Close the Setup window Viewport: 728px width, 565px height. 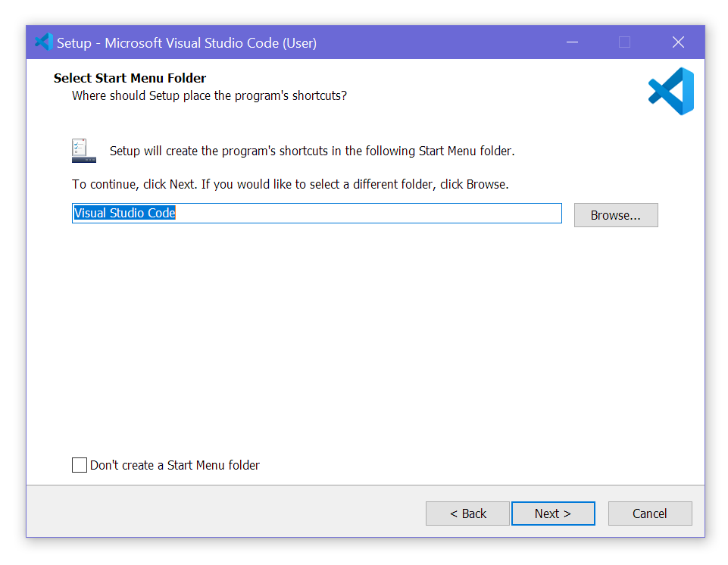click(x=678, y=42)
